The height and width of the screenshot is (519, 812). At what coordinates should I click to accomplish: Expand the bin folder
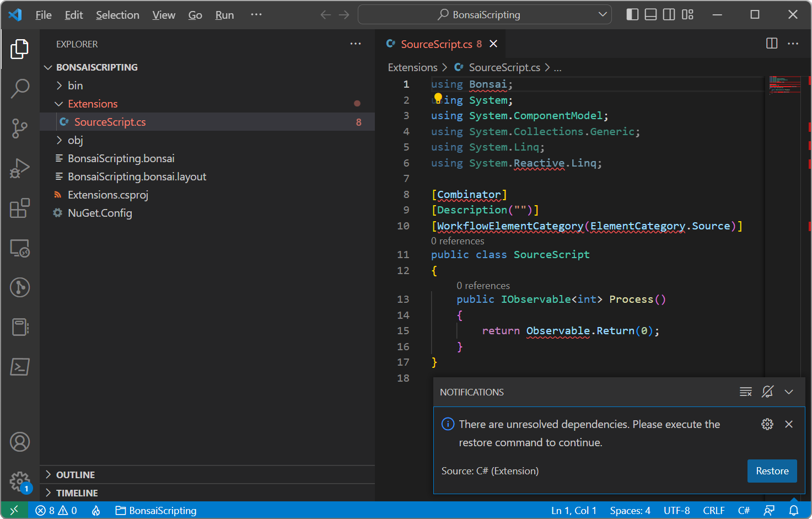coord(207,85)
